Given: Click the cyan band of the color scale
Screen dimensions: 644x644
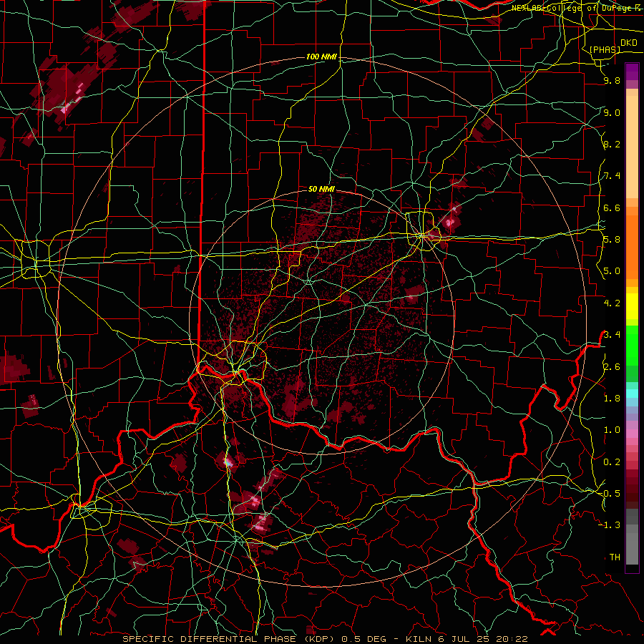Looking at the screenshot, I should pos(632,393).
